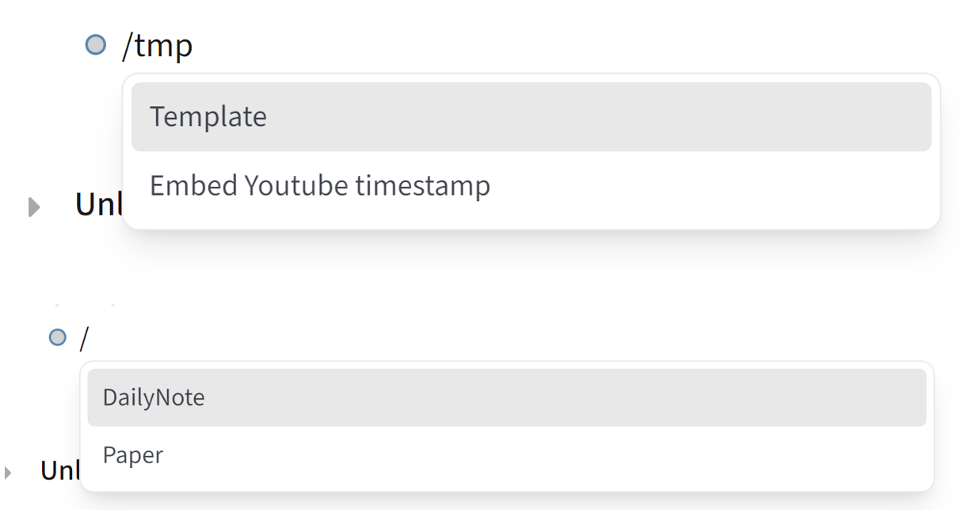980x510 pixels.
Task: Expand the heading beside the Paper entry
Action: (8, 474)
